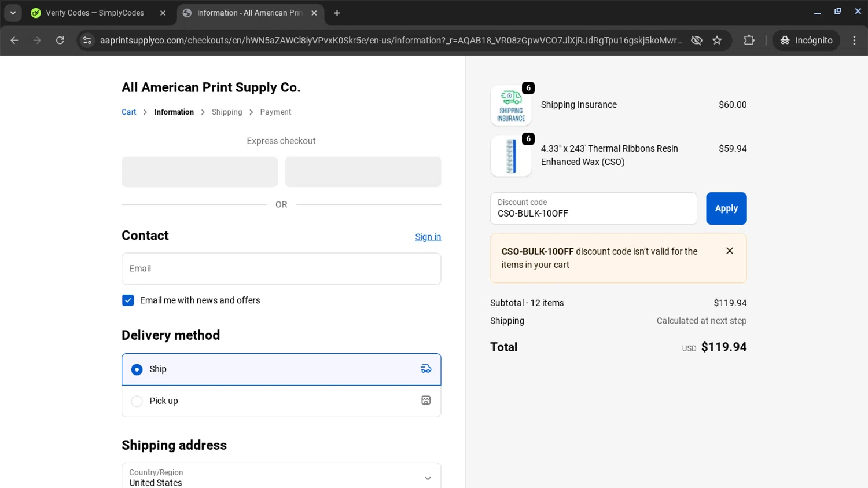Click the USD $119.94 total amount
868x488 pixels.
(714, 347)
